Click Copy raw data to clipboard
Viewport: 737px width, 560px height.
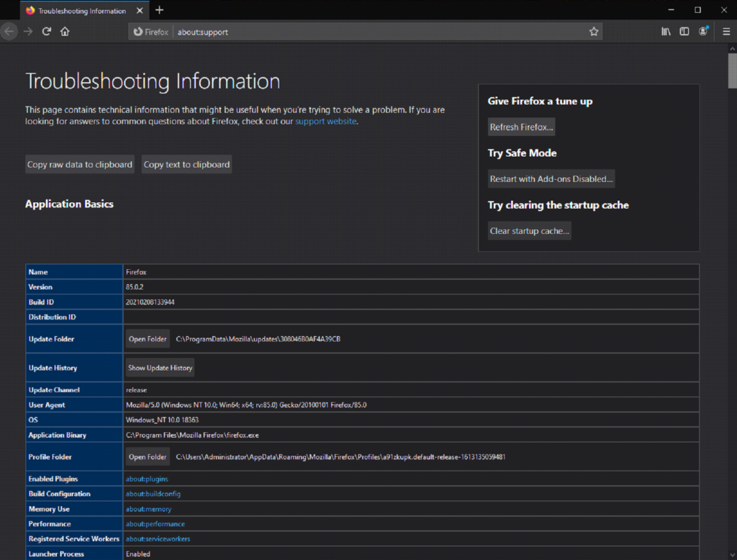click(79, 165)
